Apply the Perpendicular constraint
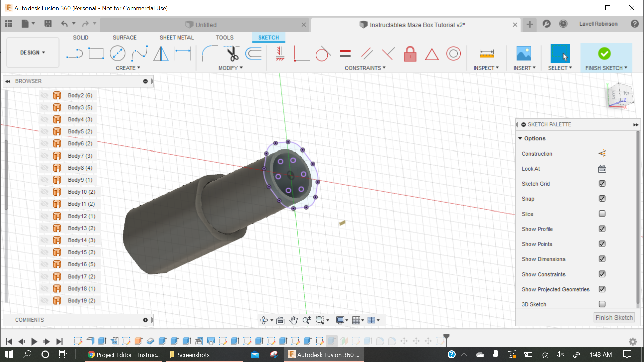The image size is (644, 362). click(388, 54)
